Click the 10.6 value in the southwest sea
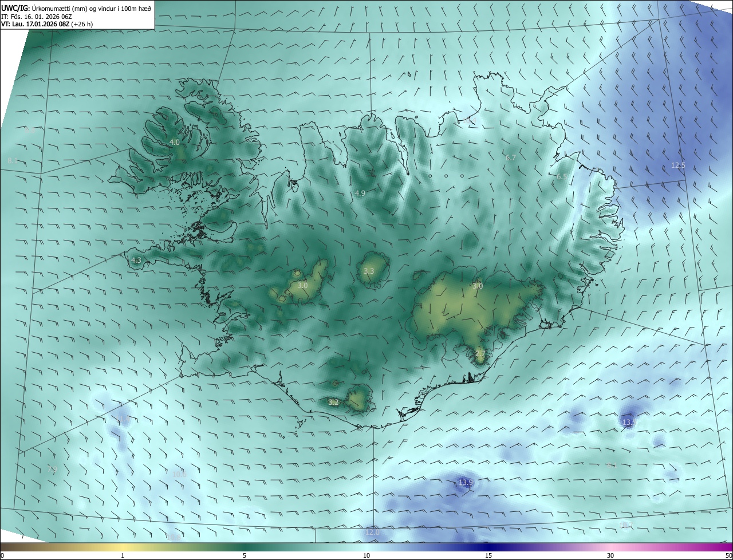The height and width of the screenshot is (560, 733). pyautogui.click(x=179, y=474)
